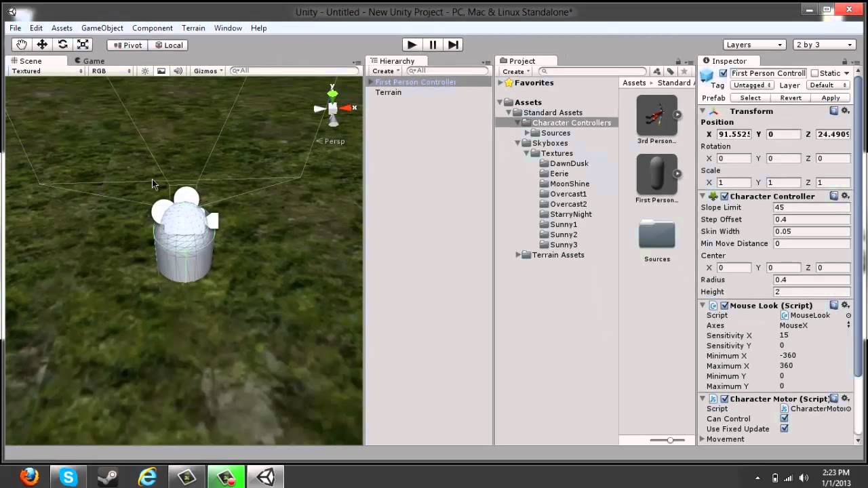Image resolution: width=868 pixels, height=488 pixels.
Task: Open Mouse Look script gear menu
Action: [846, 305]
